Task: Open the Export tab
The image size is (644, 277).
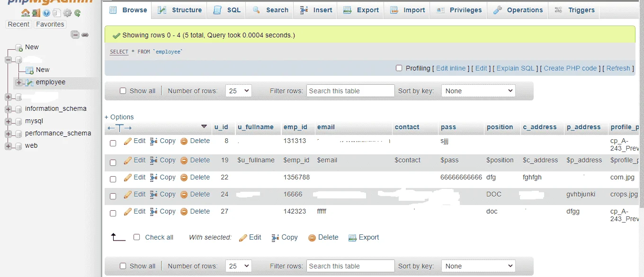Action: click(x=361, y=10)
